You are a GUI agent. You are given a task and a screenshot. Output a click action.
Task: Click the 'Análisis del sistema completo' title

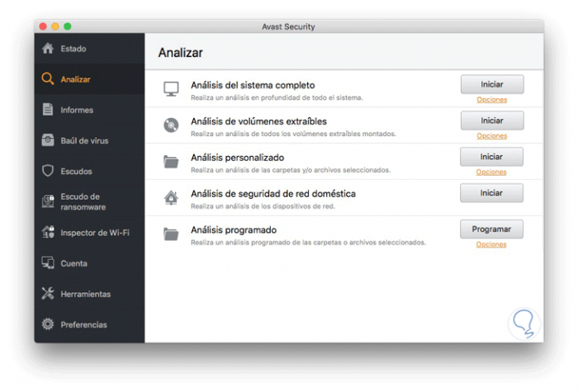253,85
